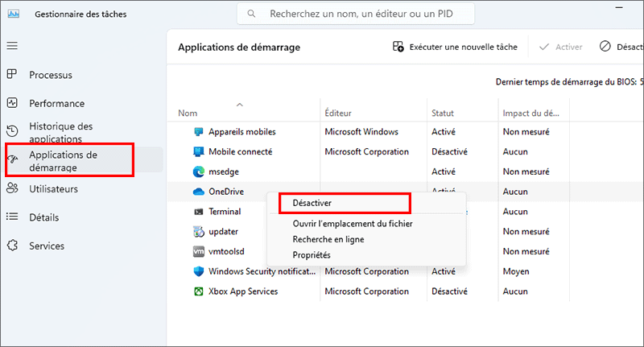Click the Détails list icon
Screen dimensions: 644x347
[x=12, y=217]
